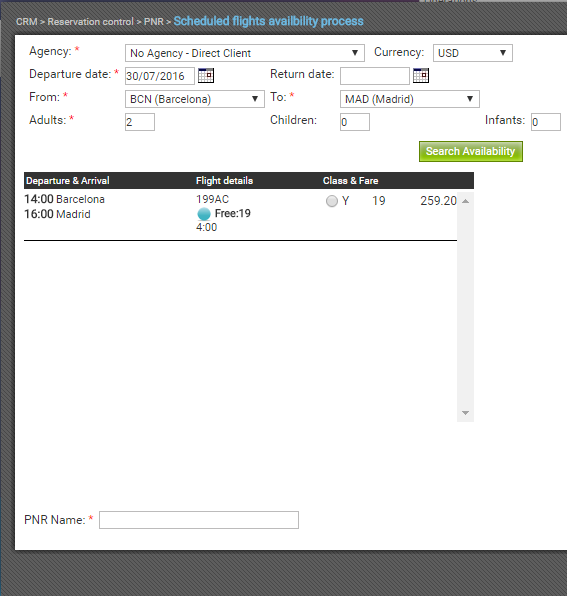Open the Agency dropdown
The image size is (567, 596).
click(245, 53)
